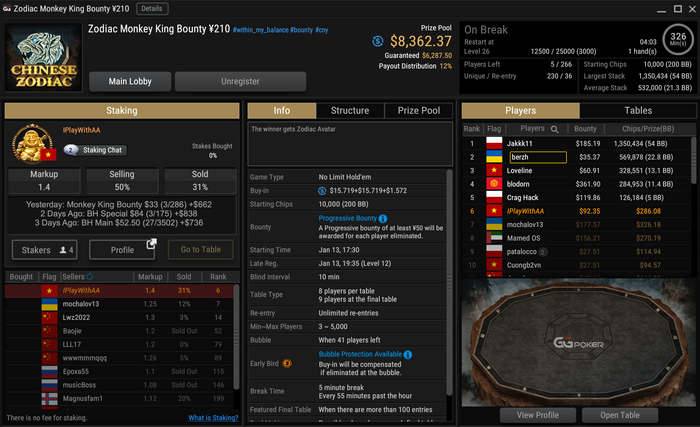Sort sellers by Rank column header
The height and width of the screenshot is (427, 700).
point(218,276)
